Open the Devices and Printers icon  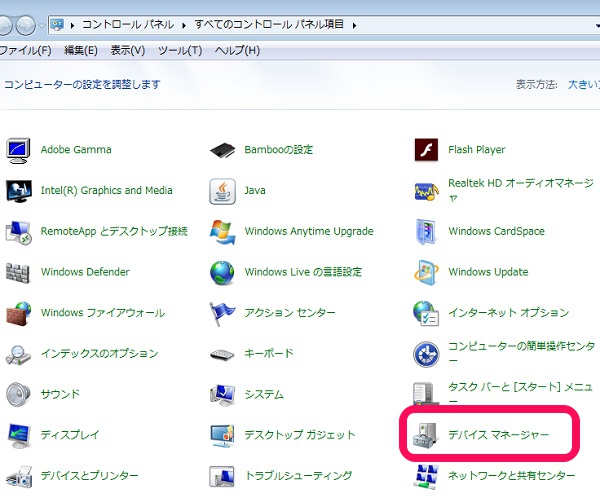tap(19, 477)
